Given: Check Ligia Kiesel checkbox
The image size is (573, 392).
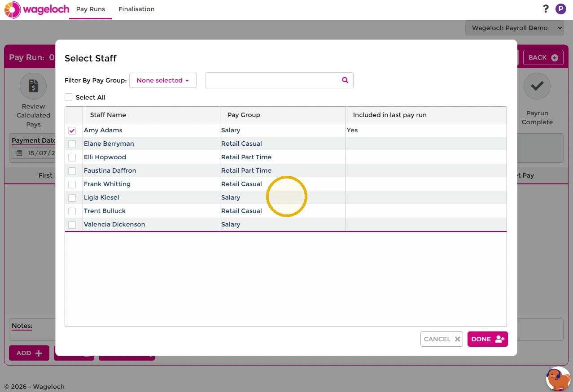Looking at the screenshot, I should click(x=72, y=198).
